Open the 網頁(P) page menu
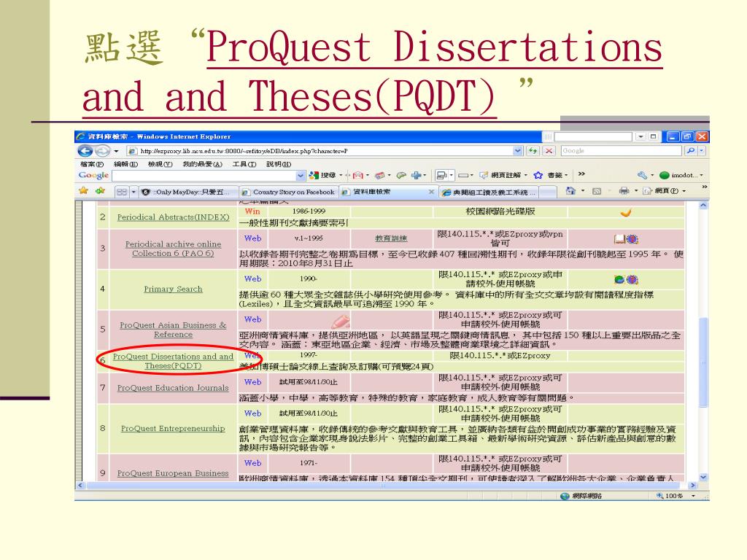The width and height of the screenshot is (747, 560). pyautogui.click(x=664, y=191)
